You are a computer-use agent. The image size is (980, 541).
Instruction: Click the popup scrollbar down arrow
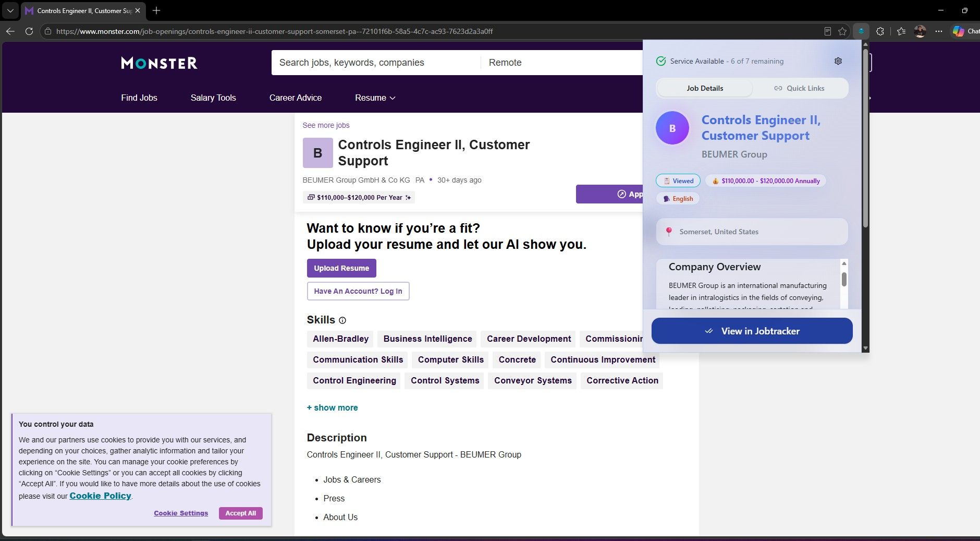click(865, 348)
